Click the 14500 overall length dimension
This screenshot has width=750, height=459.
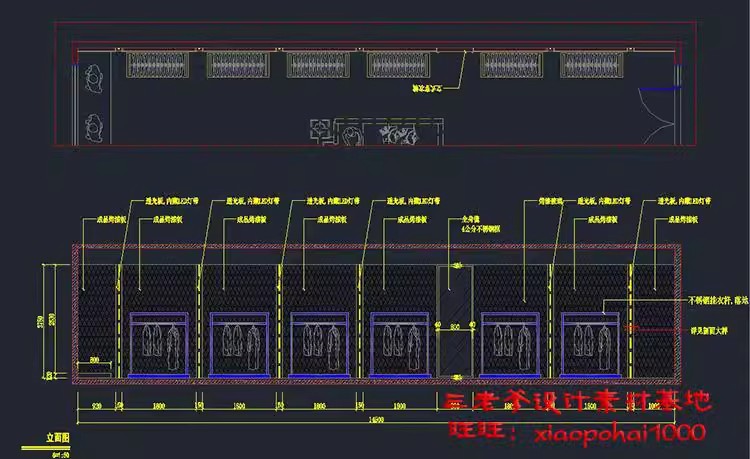tap(376, 420)
